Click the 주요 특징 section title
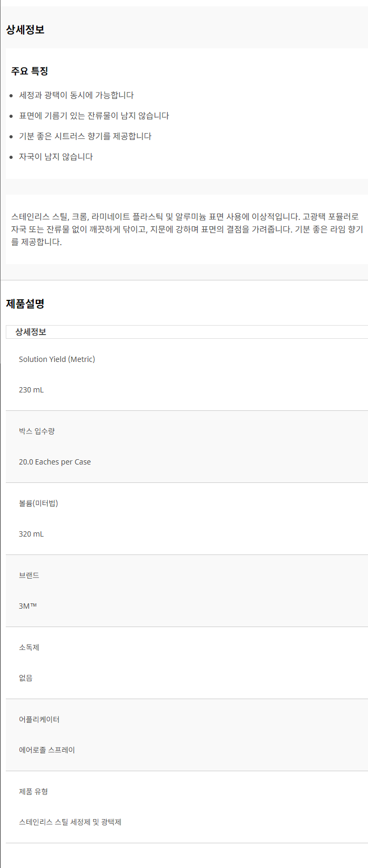 (29, 71)
